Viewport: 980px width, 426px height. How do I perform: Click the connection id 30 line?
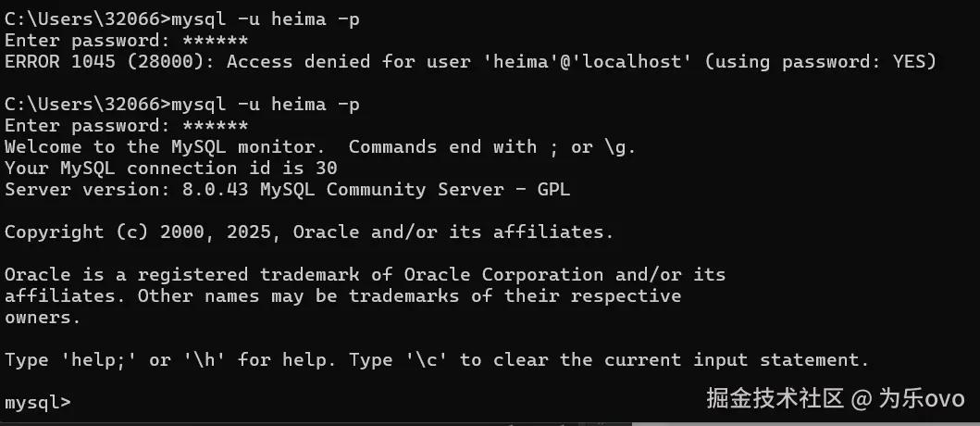[171, 169]
